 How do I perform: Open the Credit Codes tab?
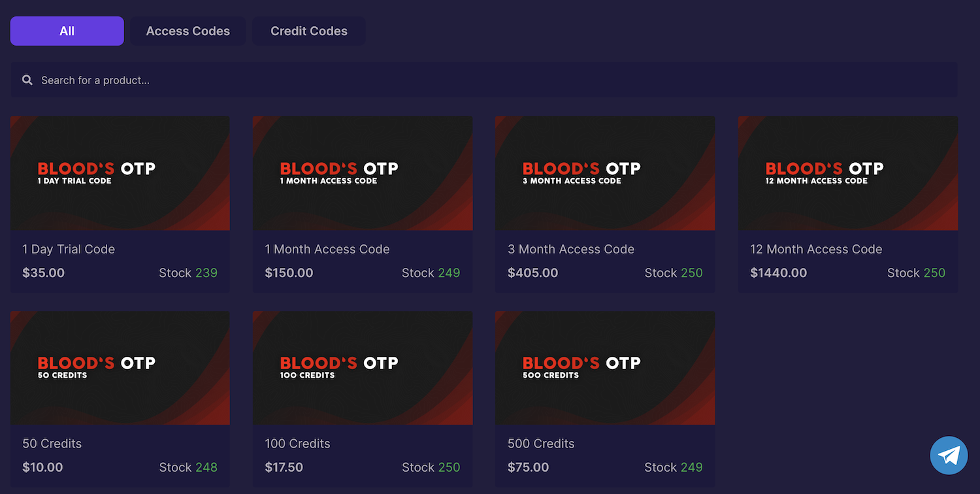309,31
